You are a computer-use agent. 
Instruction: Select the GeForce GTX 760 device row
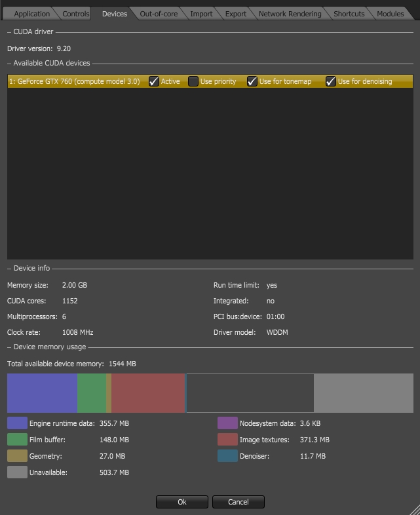pos(210,81)
